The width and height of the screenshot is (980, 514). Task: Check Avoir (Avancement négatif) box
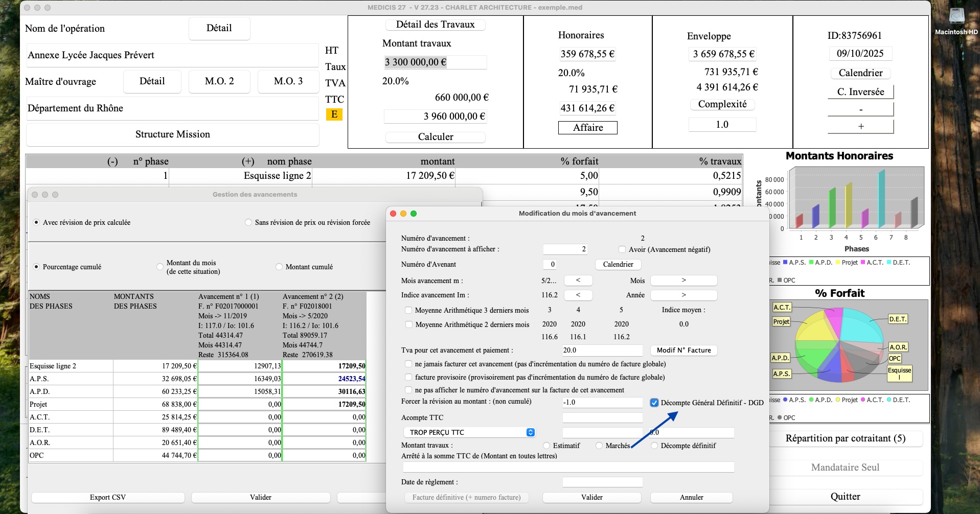coord(622,249)
